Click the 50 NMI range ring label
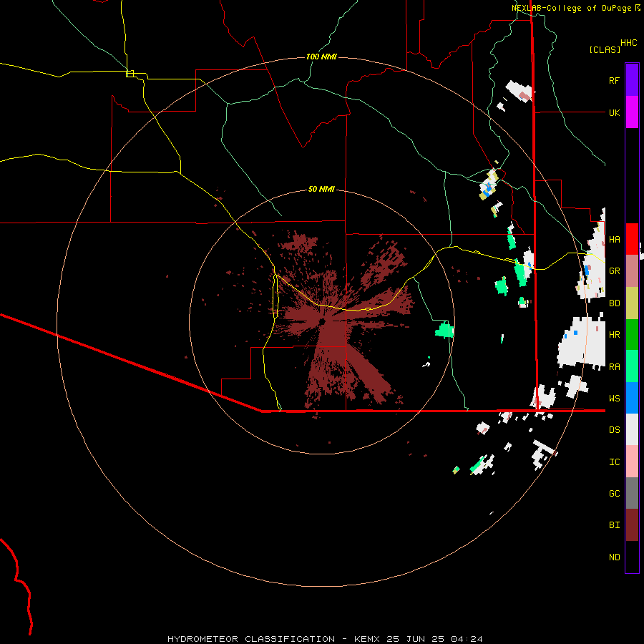Screen dimensions: 644x644 pos(321,189)
